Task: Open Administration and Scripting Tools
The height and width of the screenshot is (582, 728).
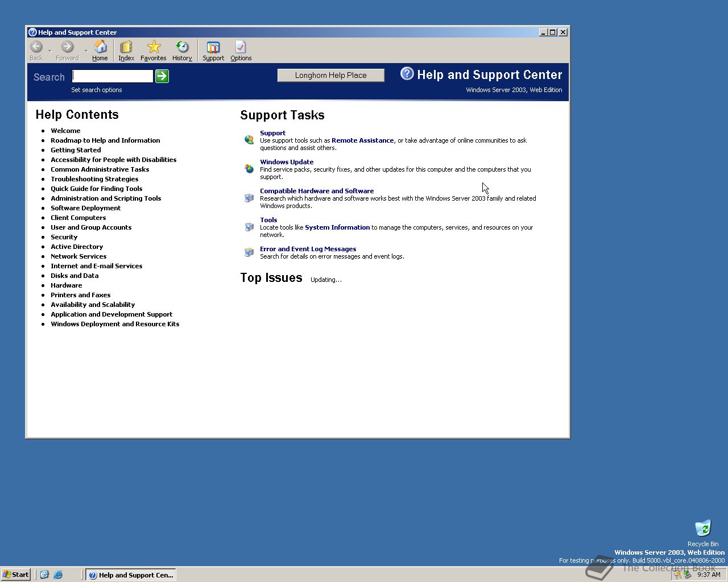Action: 106,198
